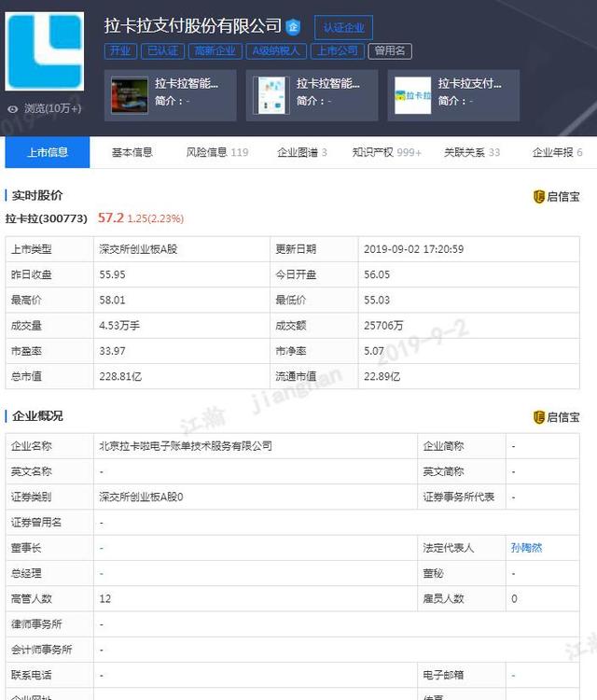
Task: Click the eye icon beside 浏览(10万+)
Action: (x=13, y=109)
